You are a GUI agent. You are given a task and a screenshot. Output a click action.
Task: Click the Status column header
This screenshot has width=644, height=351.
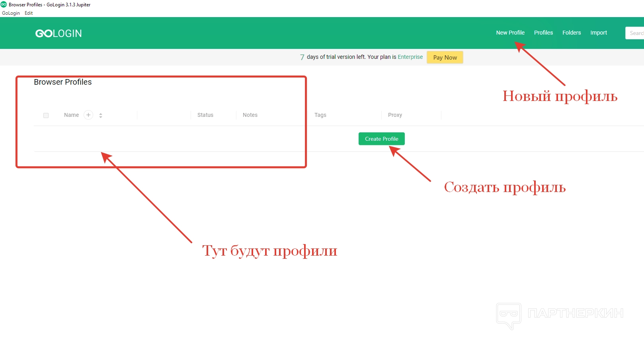coord(205,115)
